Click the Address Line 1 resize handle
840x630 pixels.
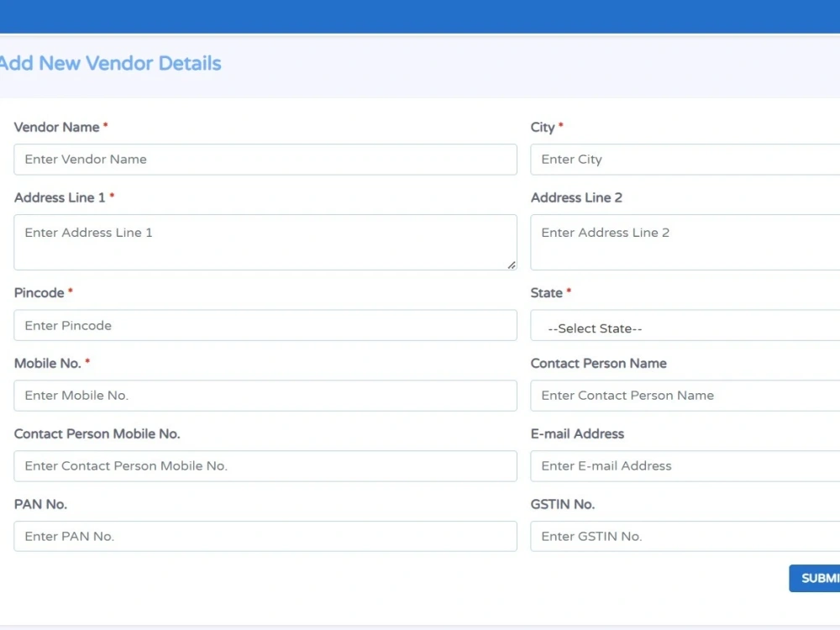pos(512,265)
